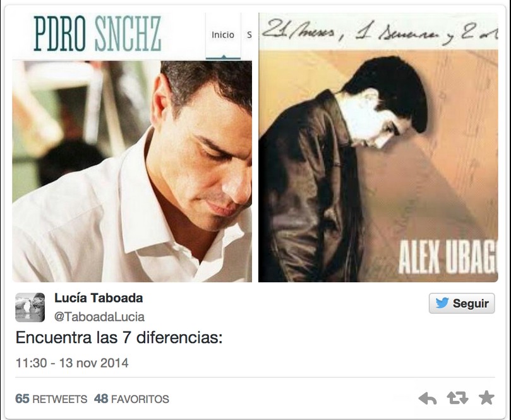View the 65 RETWEETS list

click(51, 399)
